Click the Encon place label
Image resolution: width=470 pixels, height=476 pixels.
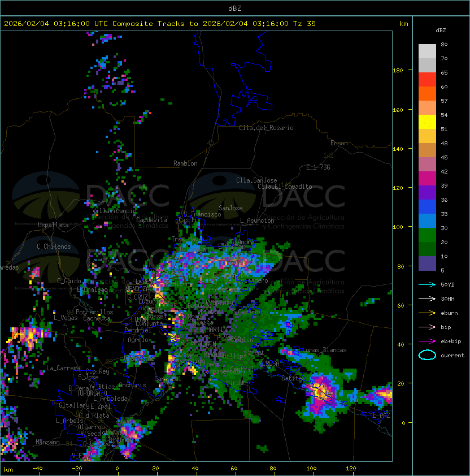click(339, 143)
